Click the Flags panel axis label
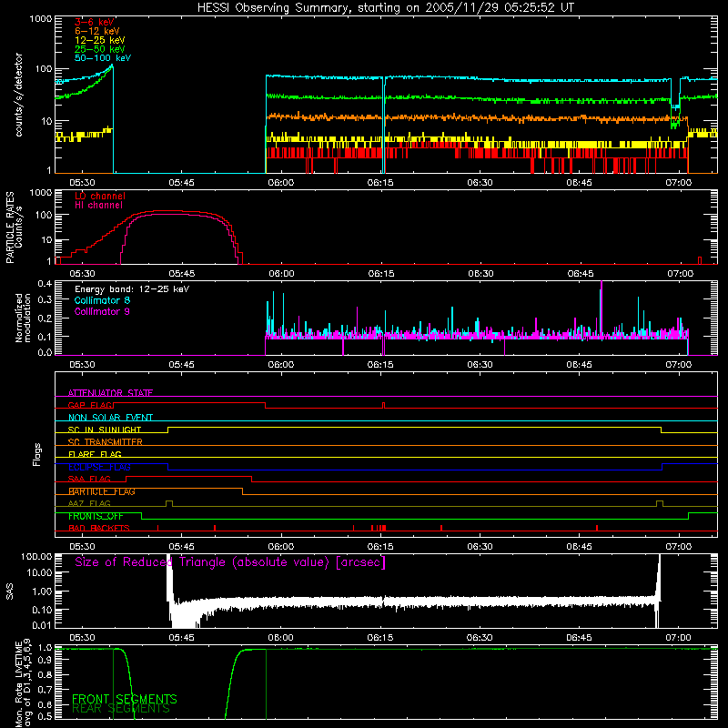This screenshot has width=728, height=728. click(x=37, y=455)
